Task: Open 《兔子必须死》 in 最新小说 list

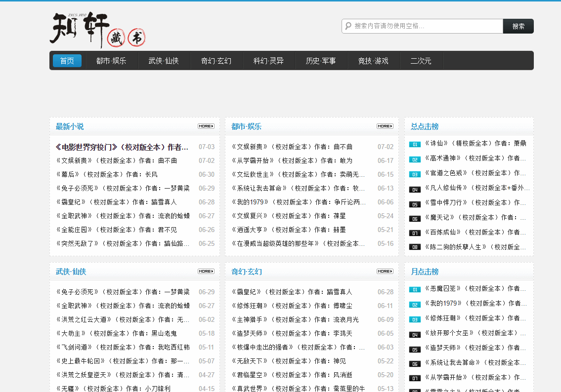Action: 123,188
